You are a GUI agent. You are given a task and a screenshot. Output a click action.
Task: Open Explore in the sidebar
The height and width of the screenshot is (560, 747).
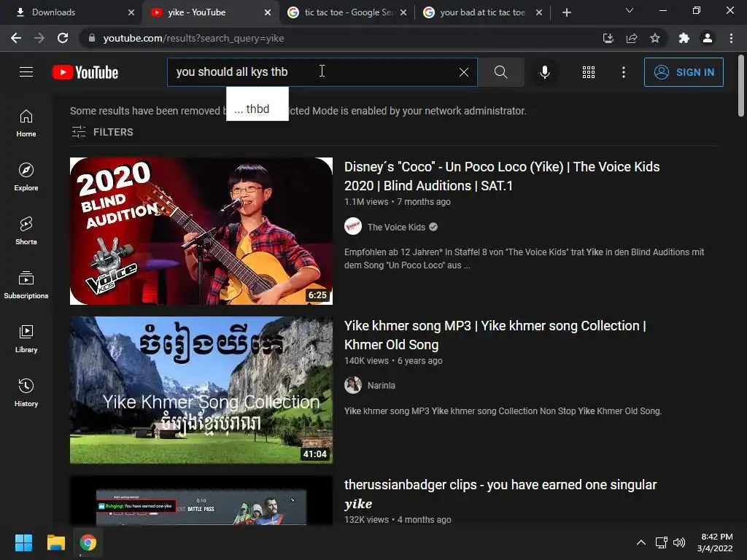pyautogui.click(x=26, y=177)
